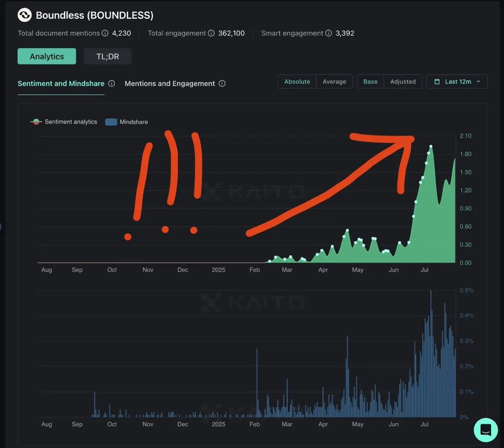
Task: Toggle Mindshare legend series
Action: (126, 122)
